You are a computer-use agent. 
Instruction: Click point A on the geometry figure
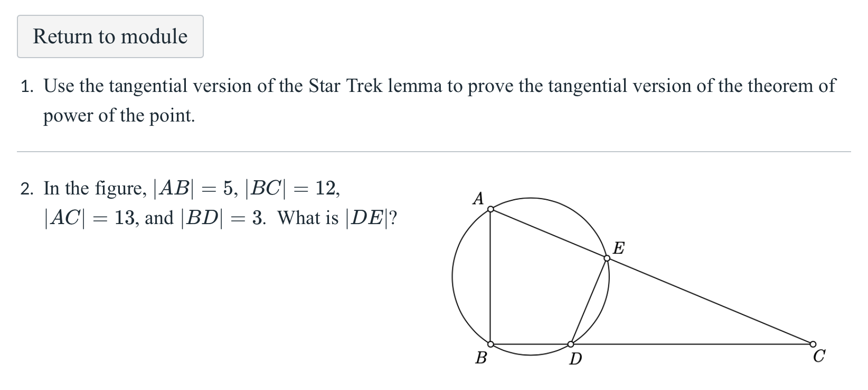491,210
